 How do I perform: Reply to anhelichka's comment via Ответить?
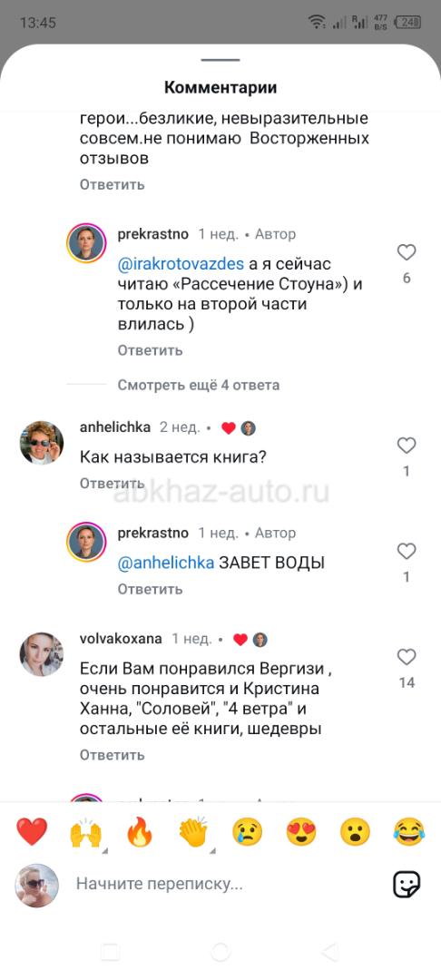[113, 483]
